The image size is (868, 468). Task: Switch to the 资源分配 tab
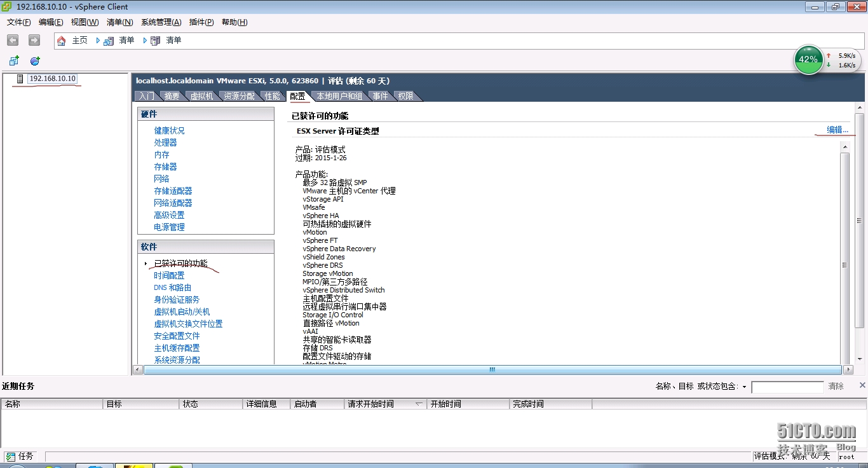coord(239,96)
